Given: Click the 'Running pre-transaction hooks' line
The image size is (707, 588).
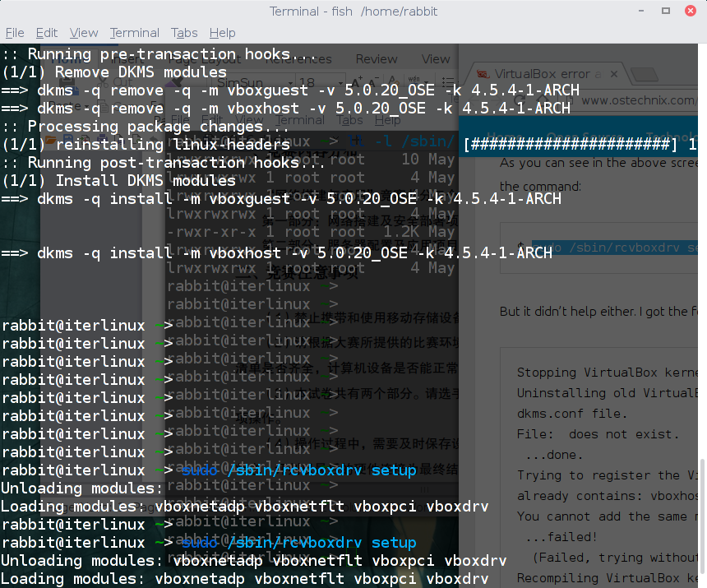Looking at the screenshot, I should [159, 54].
